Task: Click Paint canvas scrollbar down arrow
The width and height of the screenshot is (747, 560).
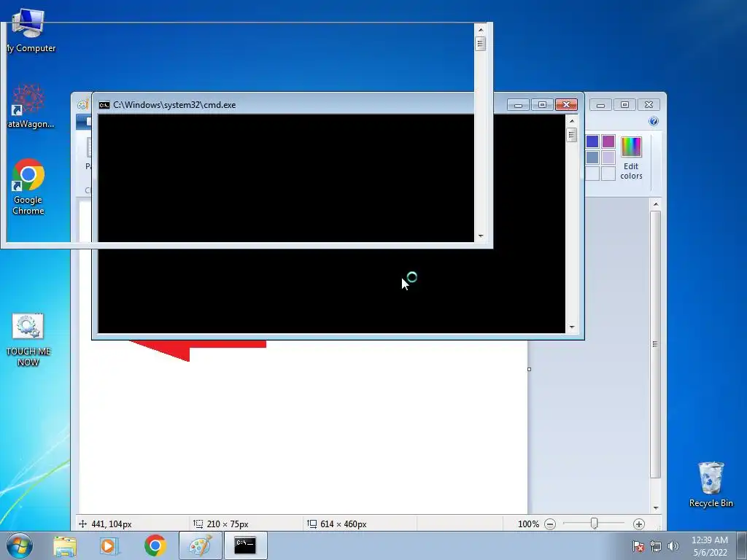Action: coord(656,508)
